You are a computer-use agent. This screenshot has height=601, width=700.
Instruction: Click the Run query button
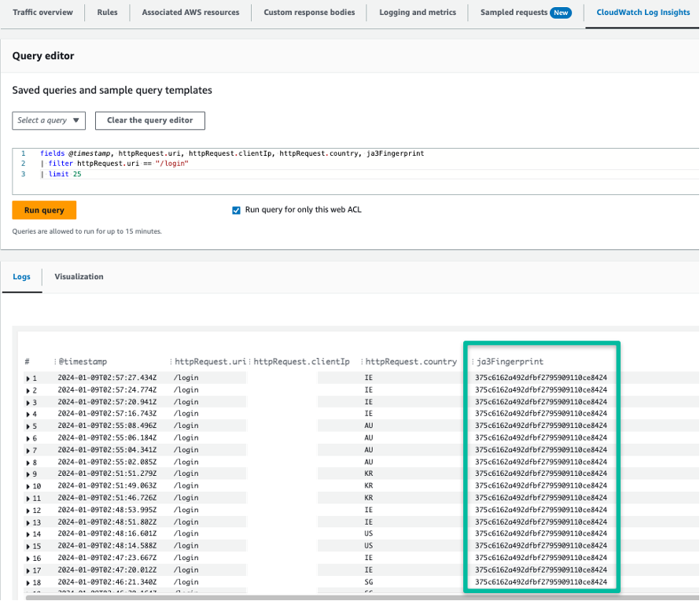[x=44, y=210]
